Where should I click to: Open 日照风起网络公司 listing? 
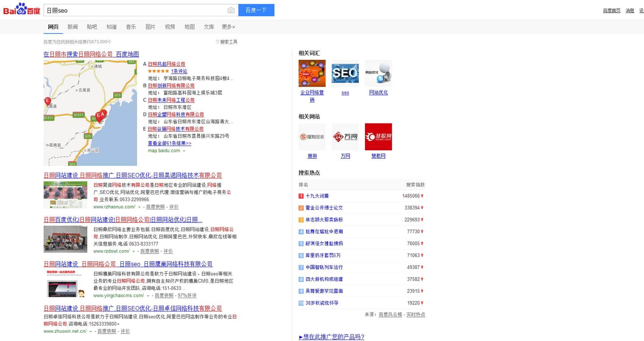(x=166, y=64)
